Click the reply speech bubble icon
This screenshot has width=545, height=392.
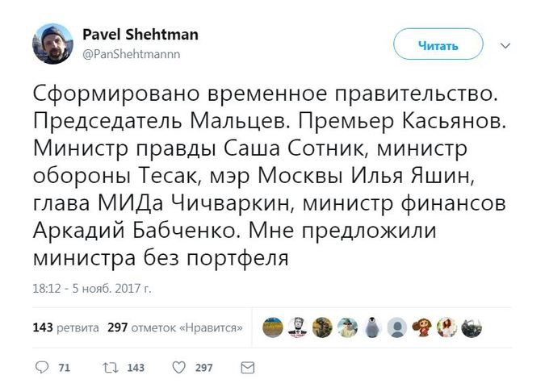[43, 368]
